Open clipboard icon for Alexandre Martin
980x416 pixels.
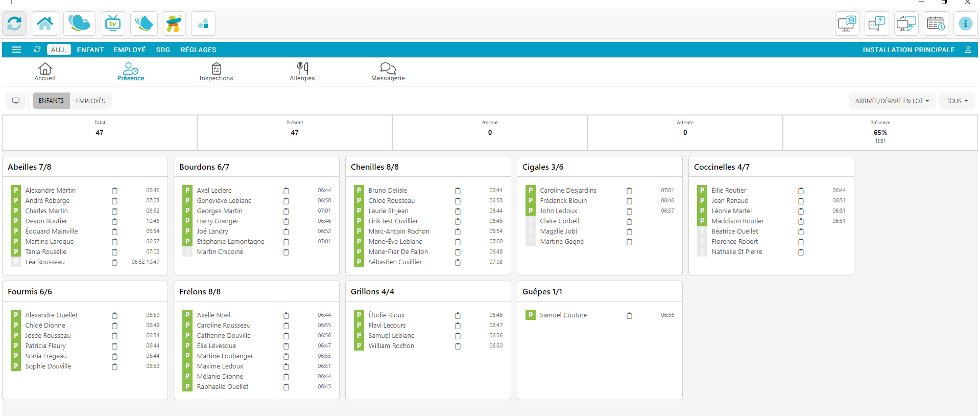pos(114,191)
